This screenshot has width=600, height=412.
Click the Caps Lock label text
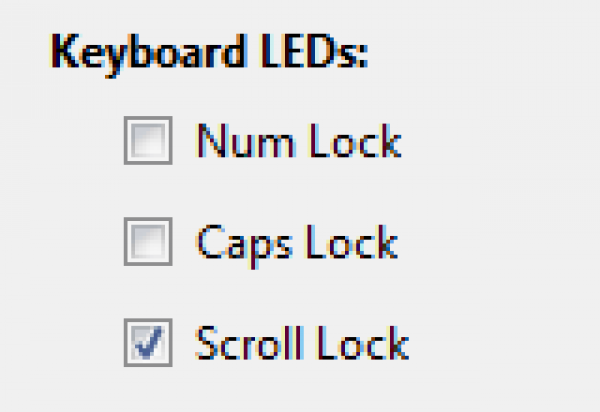[296, 243]
